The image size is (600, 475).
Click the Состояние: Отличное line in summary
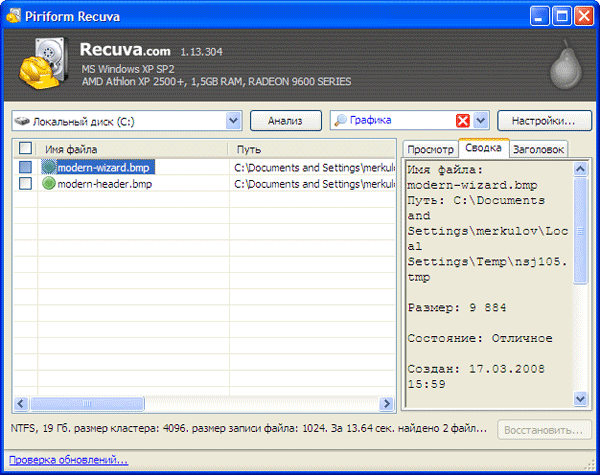pyautogui.click(x=480, y=338)
